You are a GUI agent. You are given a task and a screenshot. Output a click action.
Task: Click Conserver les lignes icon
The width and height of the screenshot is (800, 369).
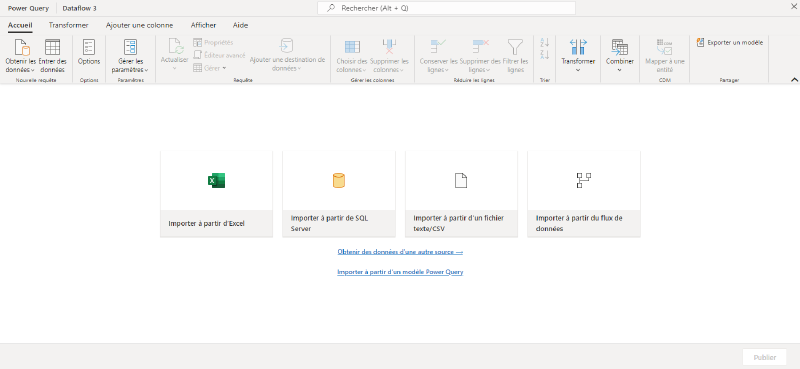click(x=438, y=47)
